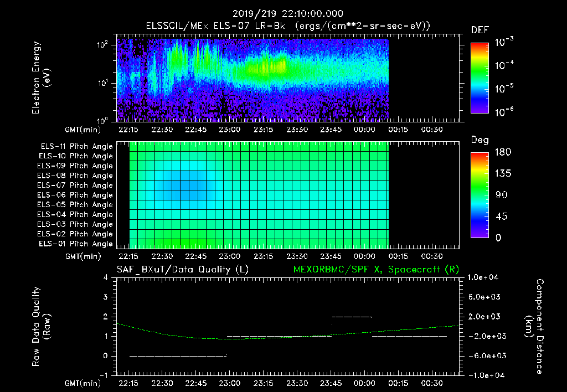Select the ELS-02 Pitch Angle row label
The height and width of the screenshot is (392, 567).
(x=75, y=234)
